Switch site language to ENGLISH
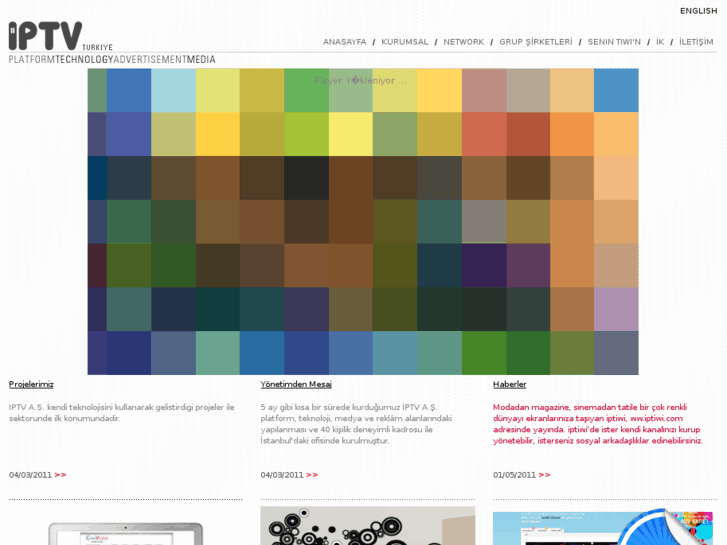 coord(698,11)
